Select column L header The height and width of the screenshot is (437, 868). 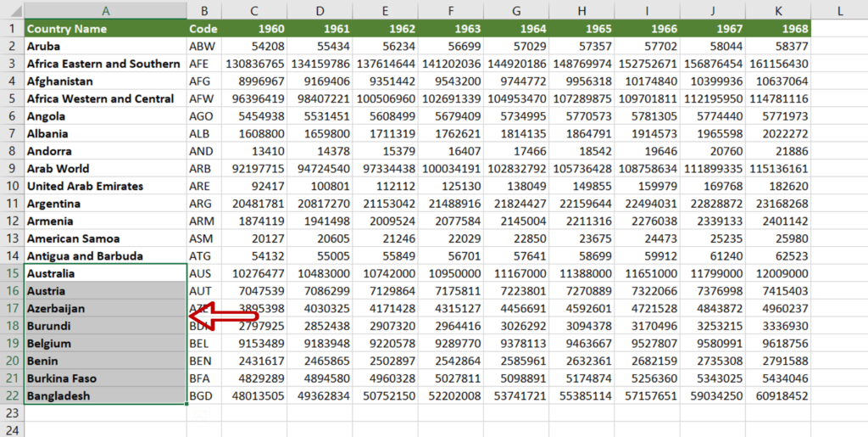(839, 10)
